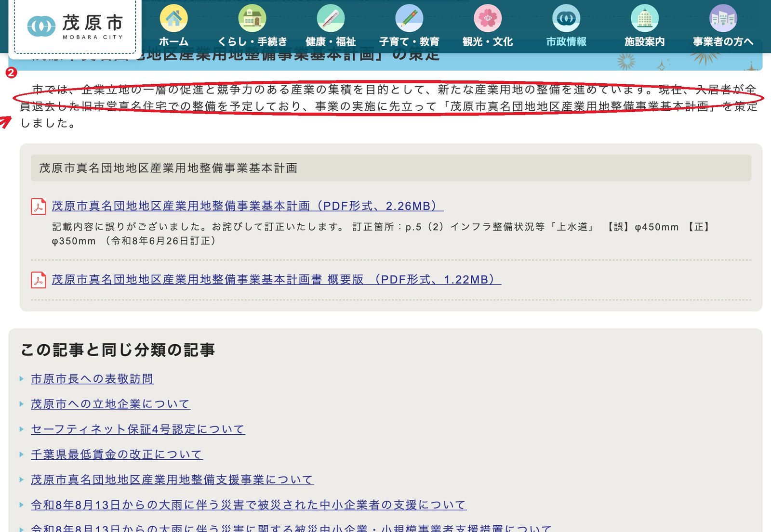Open 市原市長への表敬訪問 article

[x=93, y=379]
